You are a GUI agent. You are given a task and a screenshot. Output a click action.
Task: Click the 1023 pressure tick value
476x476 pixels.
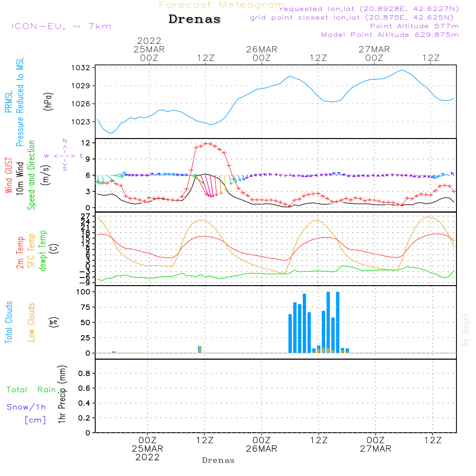pos(81,122)
